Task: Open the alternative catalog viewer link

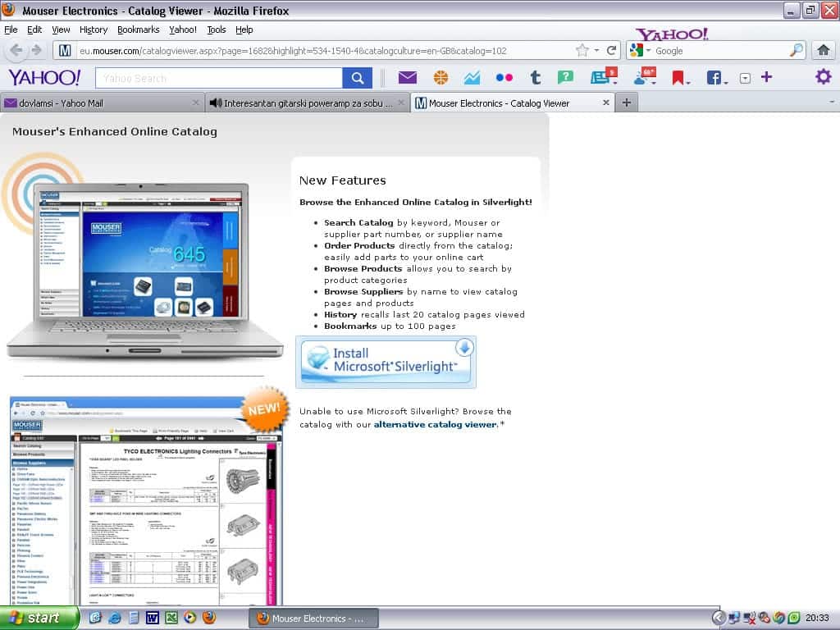Action: point(436,424)
